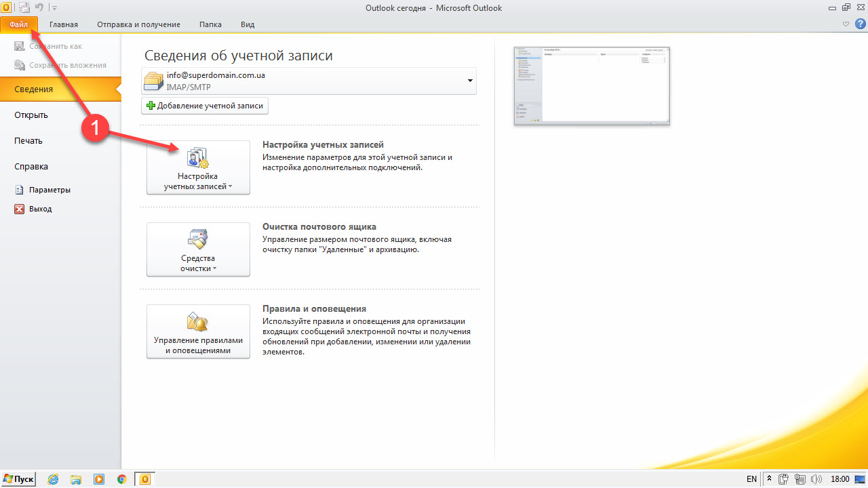
Task: Click the Show desktop tray icon
Action: click(861, 479)
